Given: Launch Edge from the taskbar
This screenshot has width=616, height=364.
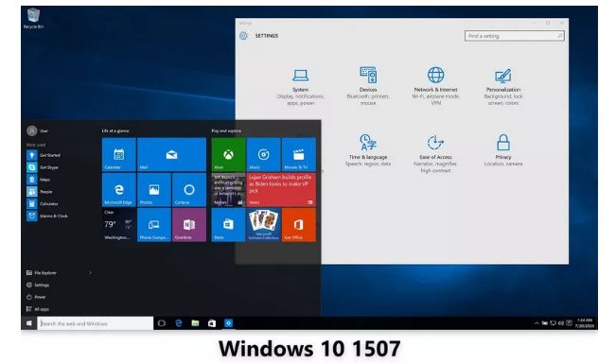Looking at the screenshot, I should coord(178,323).
